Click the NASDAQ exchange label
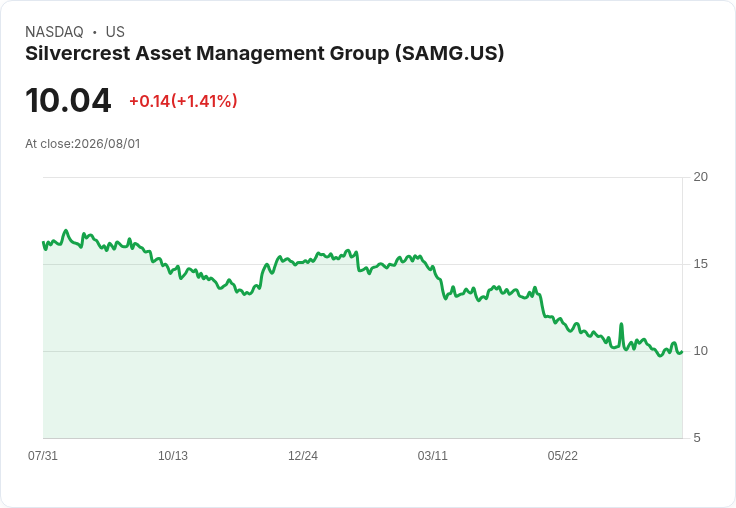Image resolution: width=736 pixels, height=508 pixels. (x=54, y=32)
